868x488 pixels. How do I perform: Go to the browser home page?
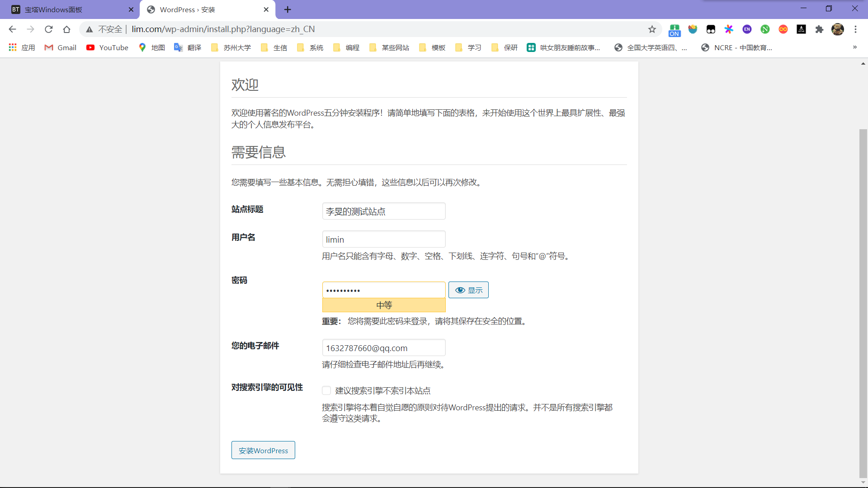(x=66, y=29)
